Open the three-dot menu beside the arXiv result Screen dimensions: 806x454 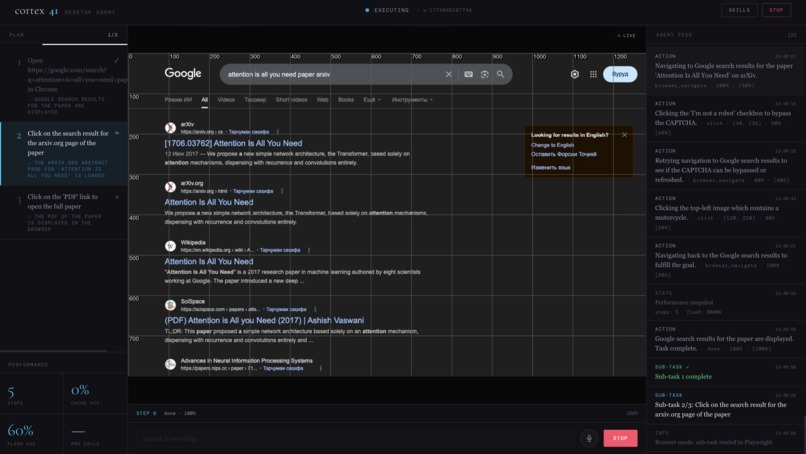pyautogui.click(x=278, y=132)
